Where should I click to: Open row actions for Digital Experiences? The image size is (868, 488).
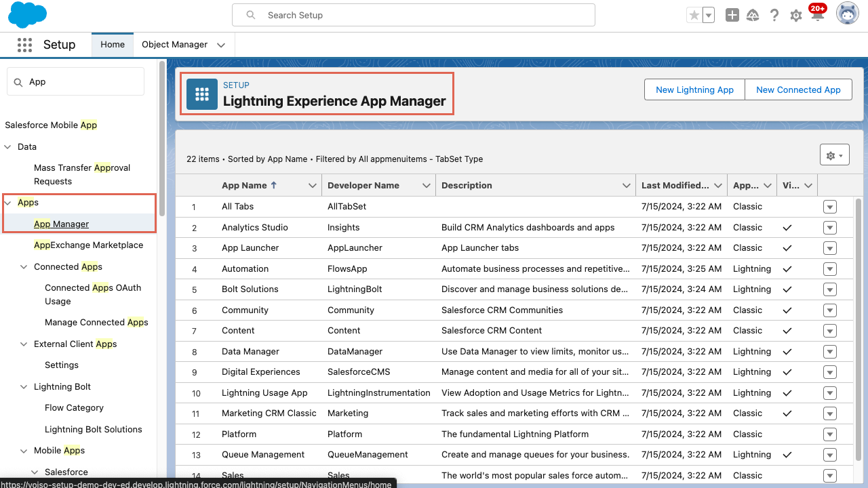point(830,372)
